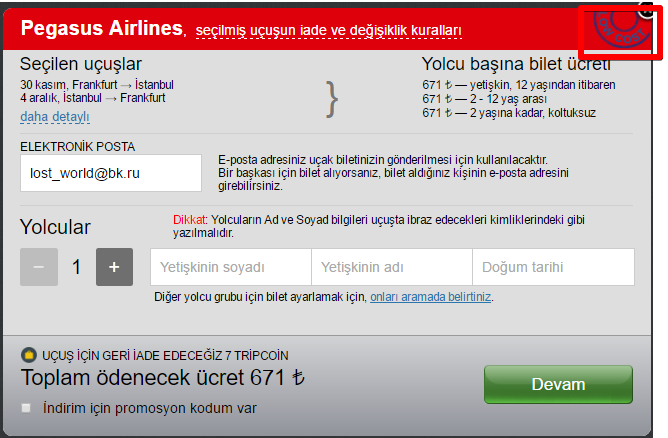Click the yellow Tripcoin icon
Image resolution: width=668 pixels, height=438 pixels.
click(x=29, y=355)
